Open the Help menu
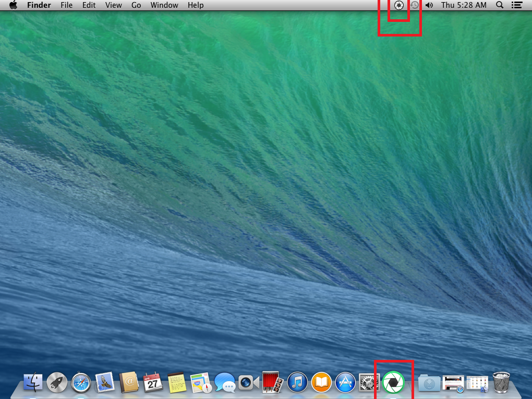This screenshot has width=532, height=399. tap(196, 5)
